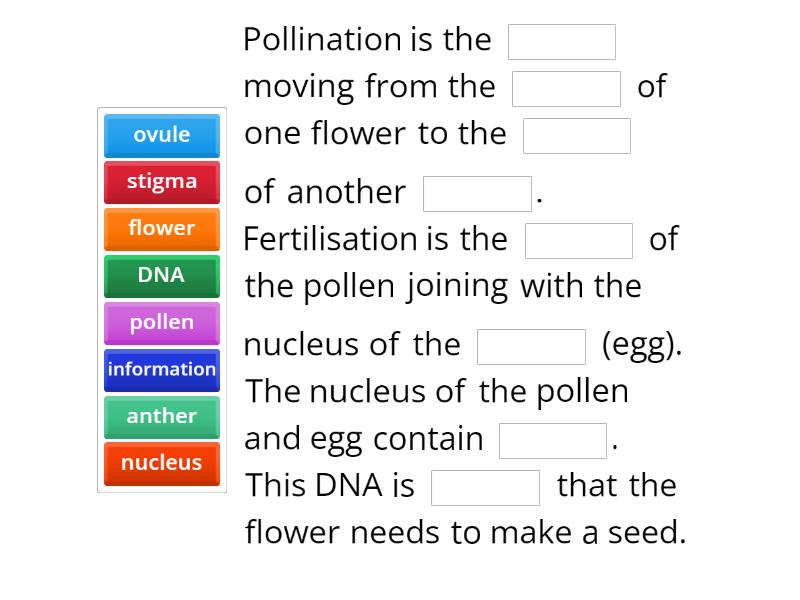The height and width of the screenshot is (600, 800).
Task: Click the blank after 'moving from the'
Action: [566, 87]
